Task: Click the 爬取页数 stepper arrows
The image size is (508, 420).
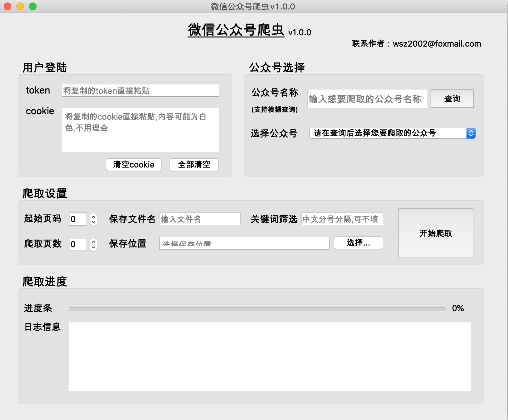Action: click(x=93, y=244)
